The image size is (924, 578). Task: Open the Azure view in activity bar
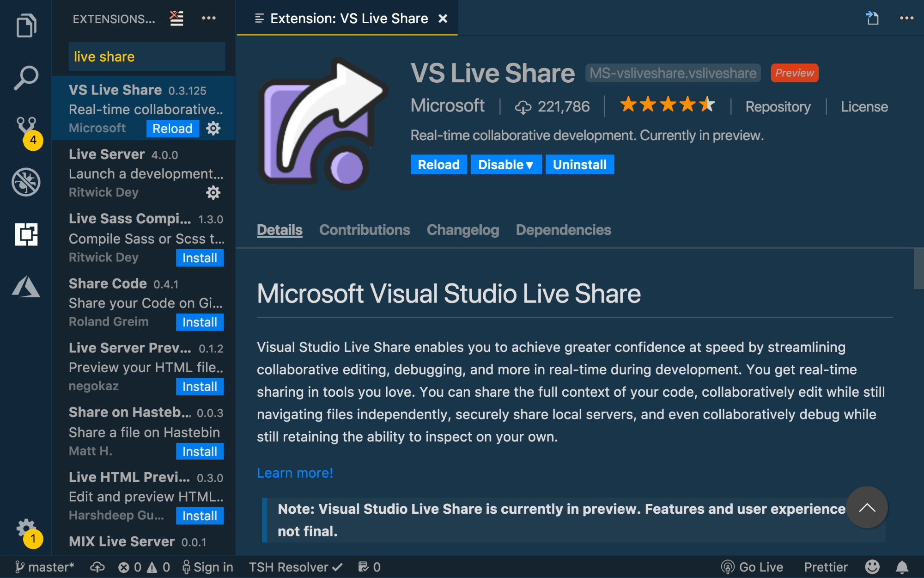coord(26,287)
